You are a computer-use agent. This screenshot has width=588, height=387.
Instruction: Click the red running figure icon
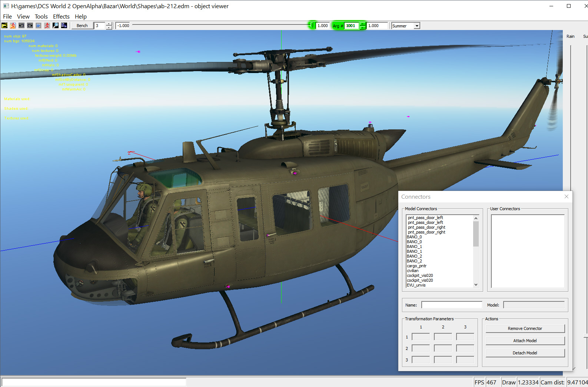pos(47,26)
